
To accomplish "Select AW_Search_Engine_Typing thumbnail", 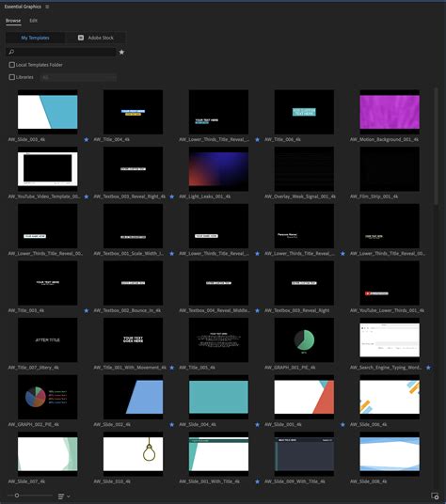I will (390, 339).
